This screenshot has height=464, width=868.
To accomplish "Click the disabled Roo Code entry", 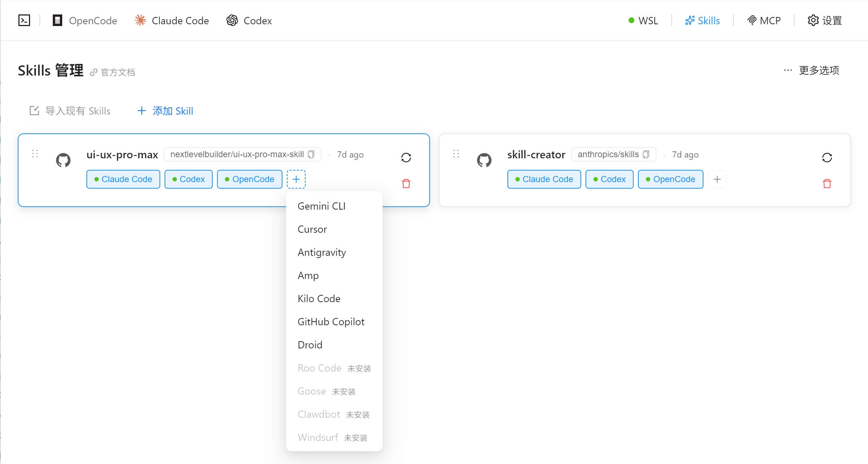I will click(334, 368).
